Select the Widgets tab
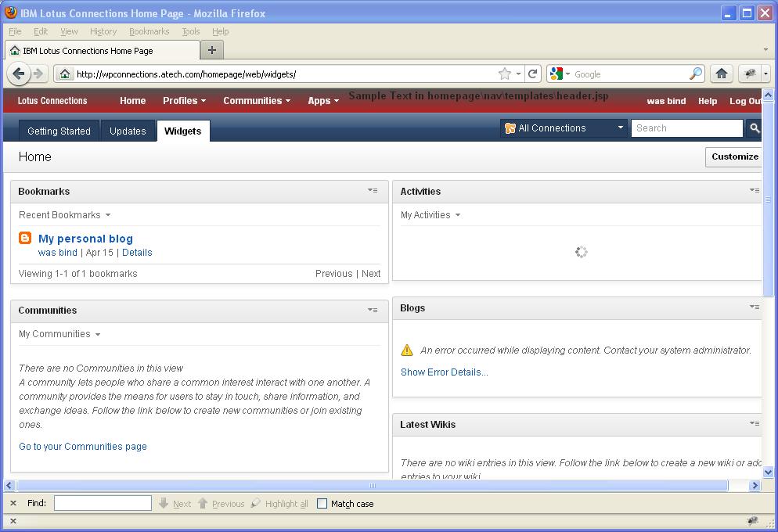This screenshot has width=778, height=532. point(182,131)
